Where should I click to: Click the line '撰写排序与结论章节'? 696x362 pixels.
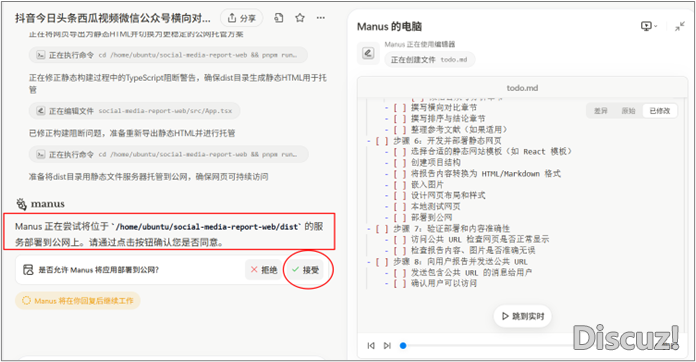[448, 119]
